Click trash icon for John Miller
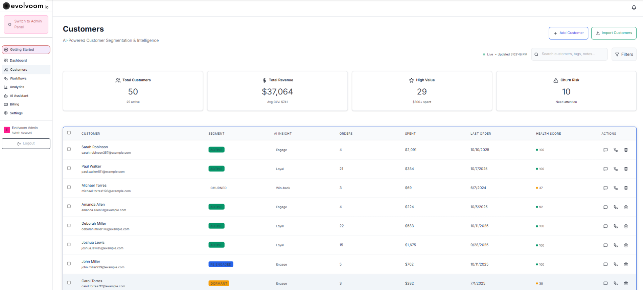Viewport: 644px width, 290px height. click(626, 264)
